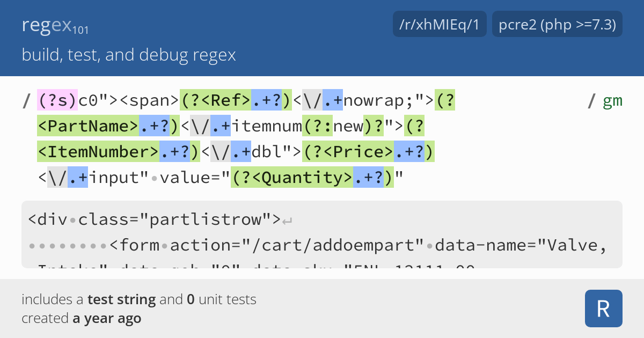Viewport: 644px width, 338px height.
Task: Open the pcre2 (php >=7.3) flavor badge
Action: (557, 25)
